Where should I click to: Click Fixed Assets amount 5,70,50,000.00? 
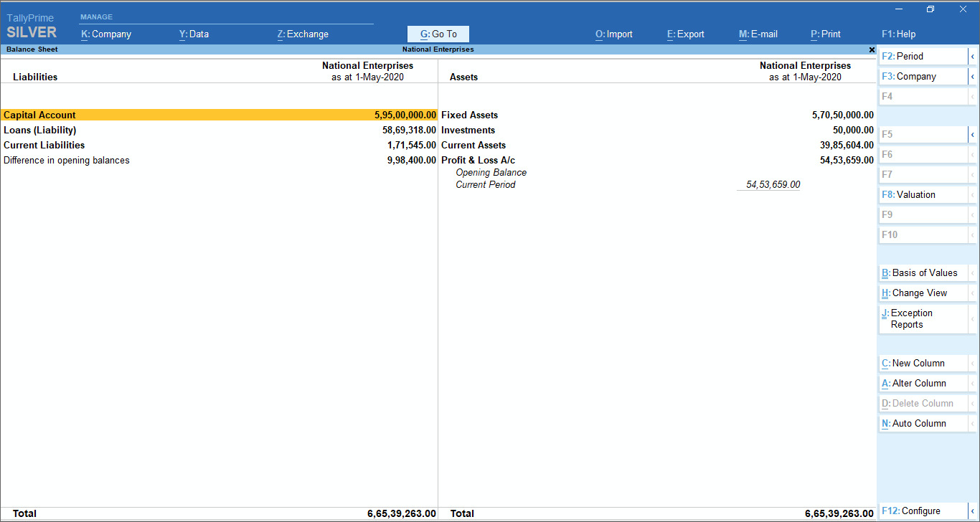click(843, 115)
